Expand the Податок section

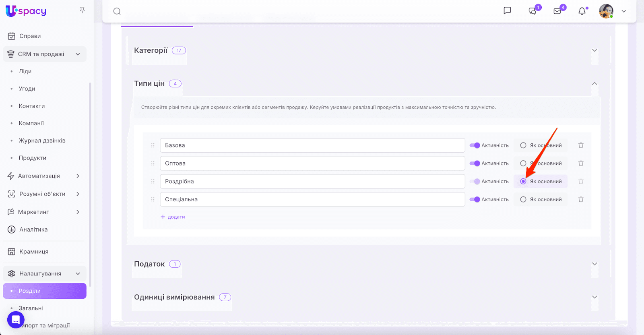(594, 264)
